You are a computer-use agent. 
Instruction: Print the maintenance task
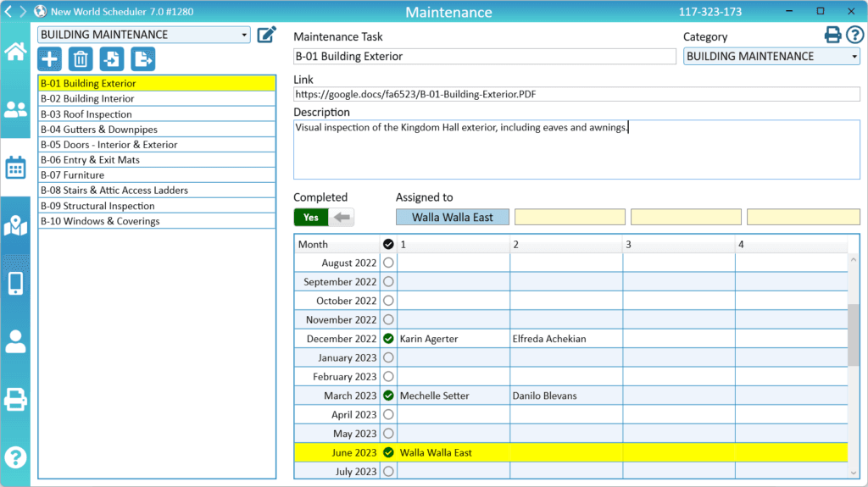pos(832,35)
